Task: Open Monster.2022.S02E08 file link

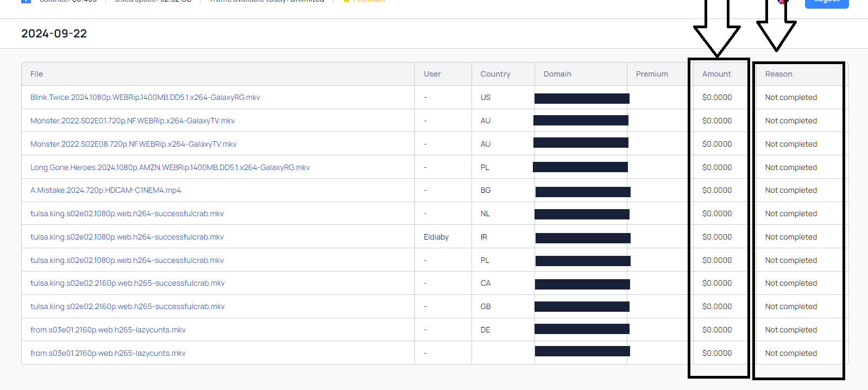Action: tap(133, 144)
